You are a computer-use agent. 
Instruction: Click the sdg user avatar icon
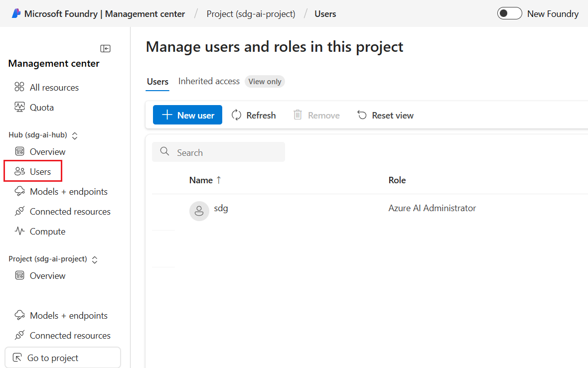point(199,211)
